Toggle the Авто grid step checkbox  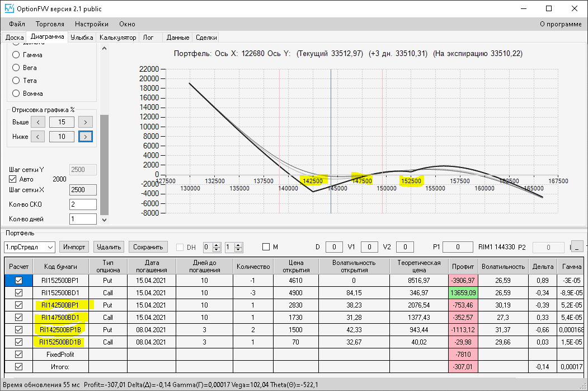coord(13,179)
